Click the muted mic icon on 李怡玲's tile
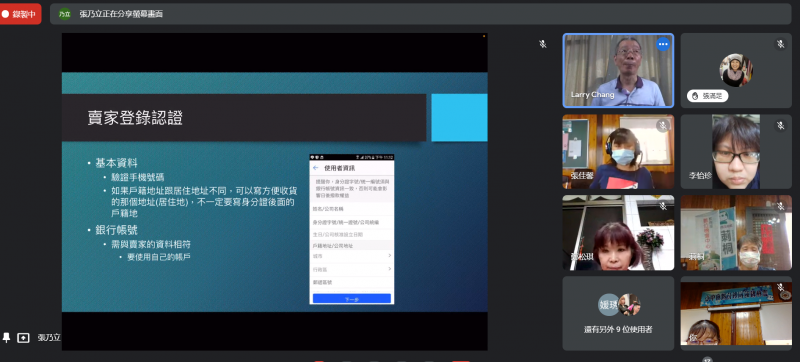800x362 pixels. tap(780, 125)
